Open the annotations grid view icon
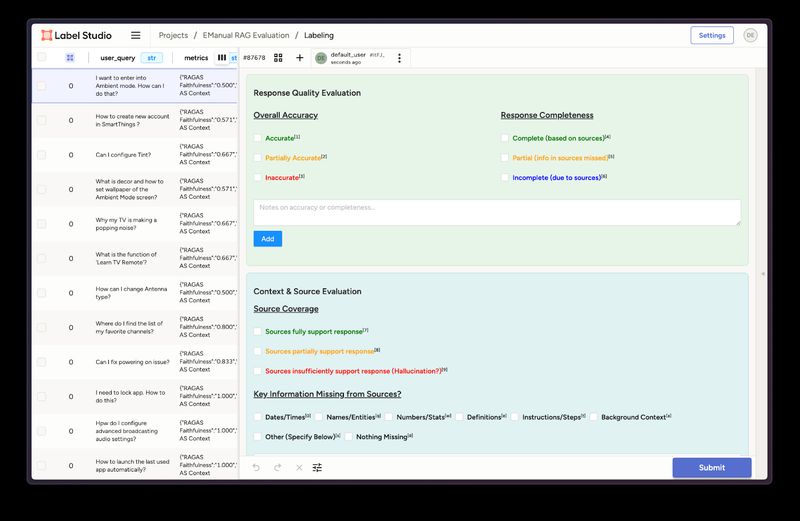 point(278,58)
